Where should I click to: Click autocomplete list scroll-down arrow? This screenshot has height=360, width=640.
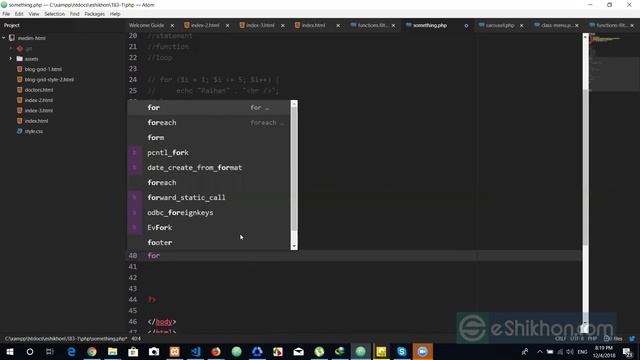click(x=294, y=247)
